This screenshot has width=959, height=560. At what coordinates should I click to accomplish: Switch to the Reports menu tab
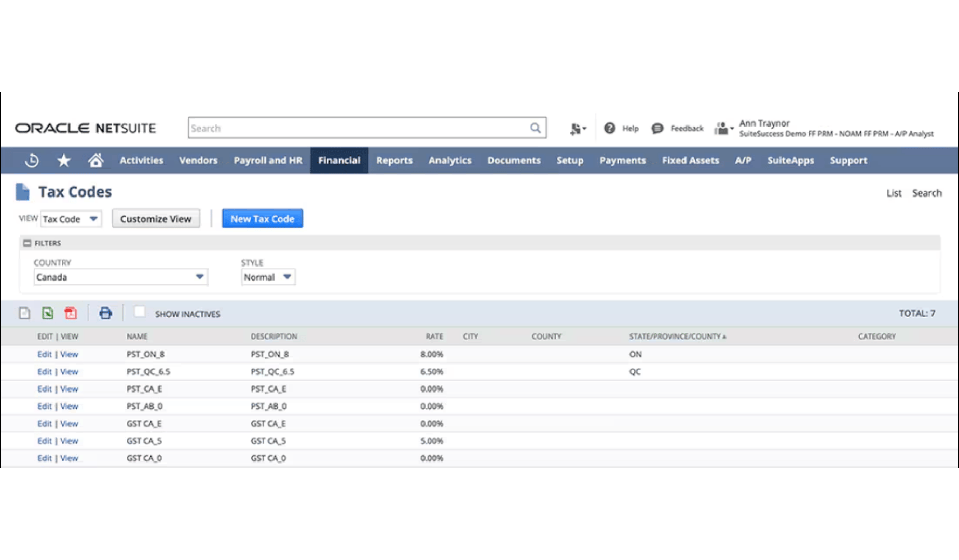tap(394, 160)
